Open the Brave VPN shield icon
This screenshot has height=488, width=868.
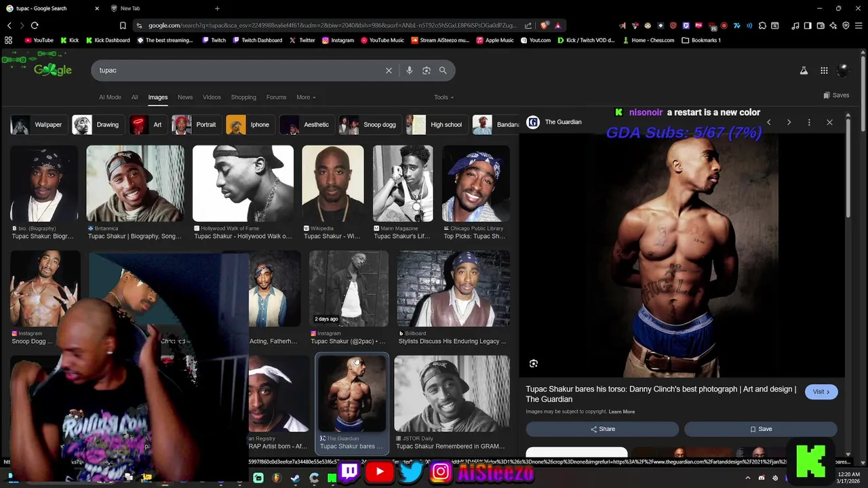846,26
